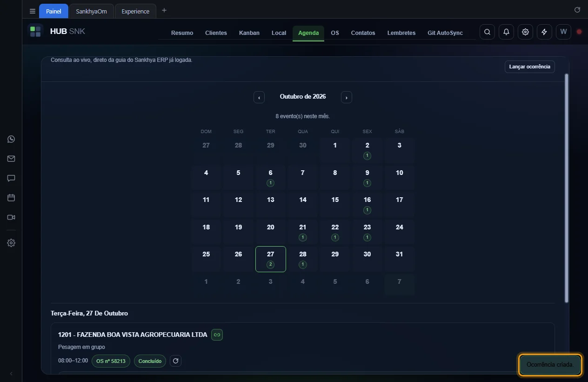Select the Experience window tab
The width and height of the screenshot is (588, 382).
pos(135,11)
